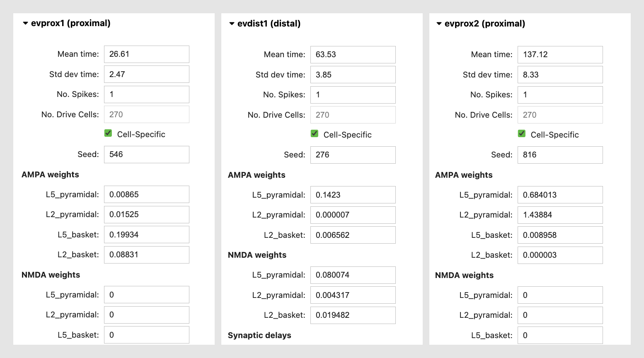
Task: Click evprox1 NMDA L2_pyramidal weight field
Action: [146, 315]
